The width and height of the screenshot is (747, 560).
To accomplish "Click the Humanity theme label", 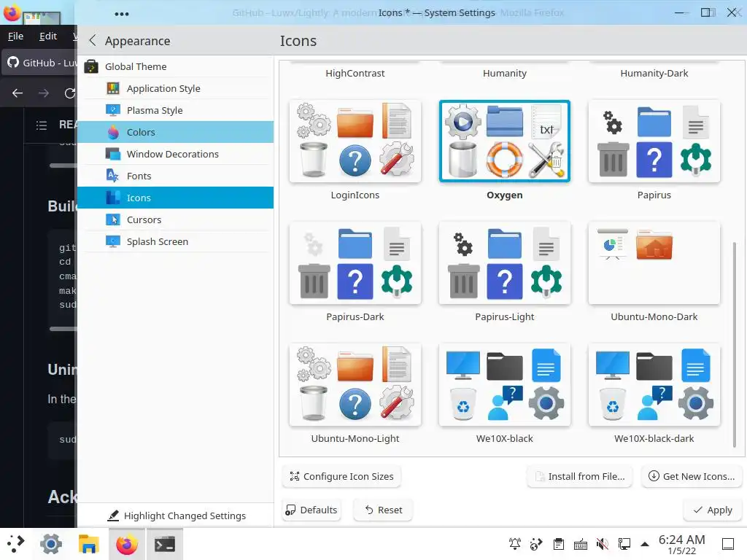I will [505, 74].
